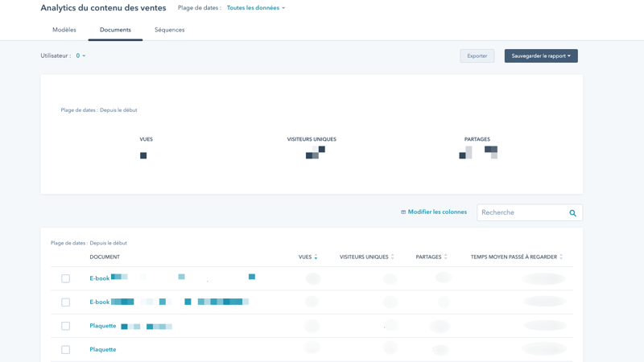
Task: Open the Modèles tab
Action: (x=64, y=30)
